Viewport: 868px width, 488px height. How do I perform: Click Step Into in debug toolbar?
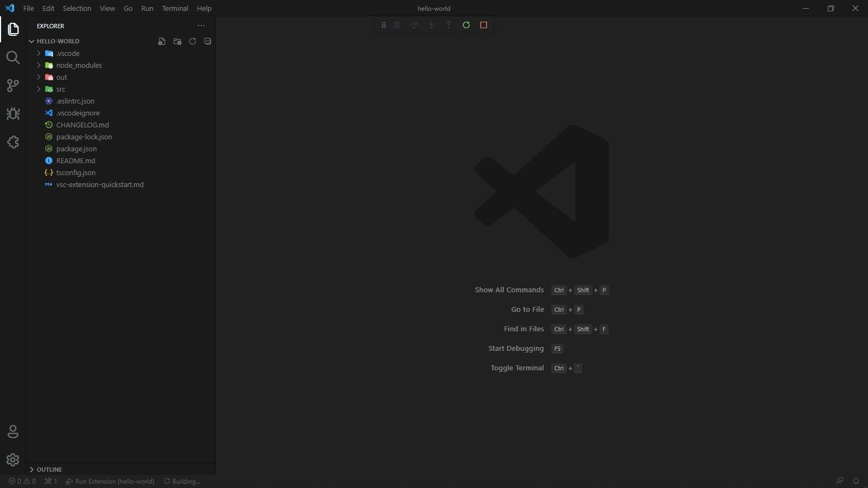pyautogui.click(x=431, y=25)
